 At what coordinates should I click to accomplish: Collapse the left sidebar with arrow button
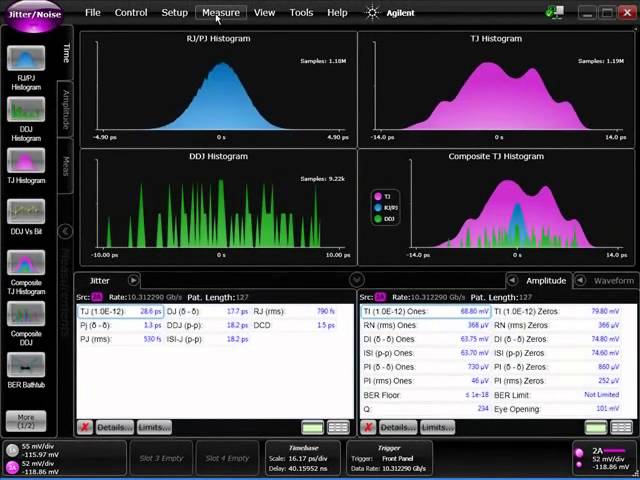click(65, 231)
